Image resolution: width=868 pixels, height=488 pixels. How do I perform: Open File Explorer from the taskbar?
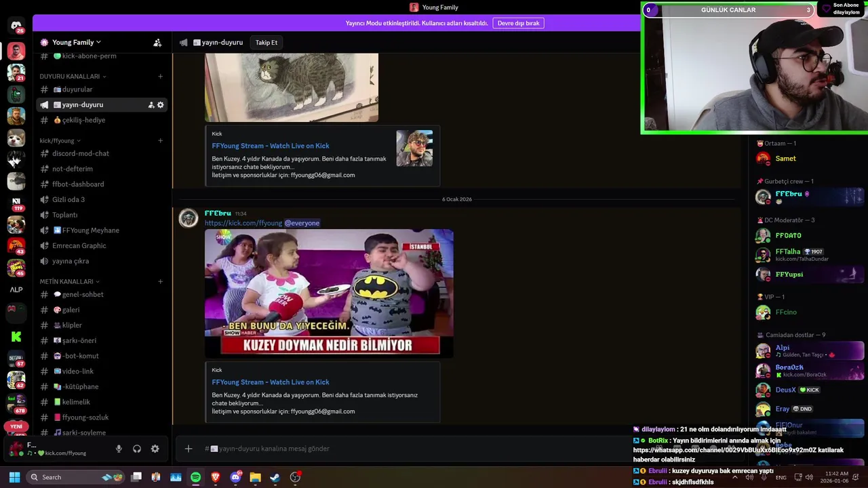255,477
